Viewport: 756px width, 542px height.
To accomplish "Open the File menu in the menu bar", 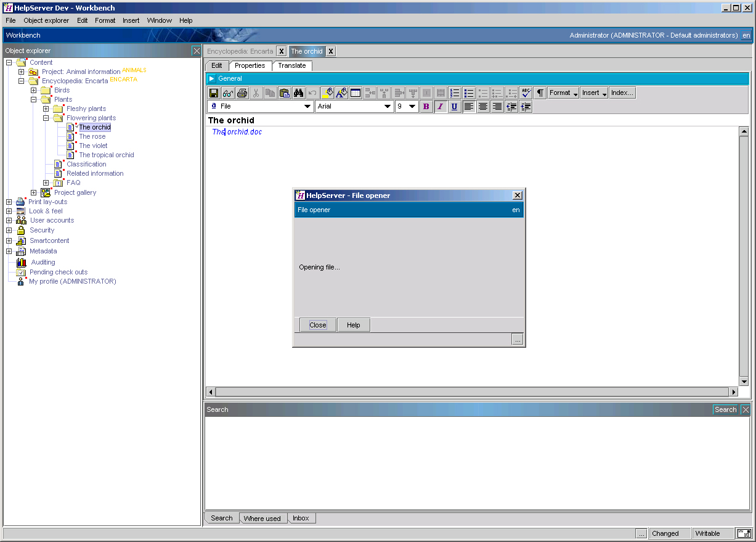I will 10,20.
